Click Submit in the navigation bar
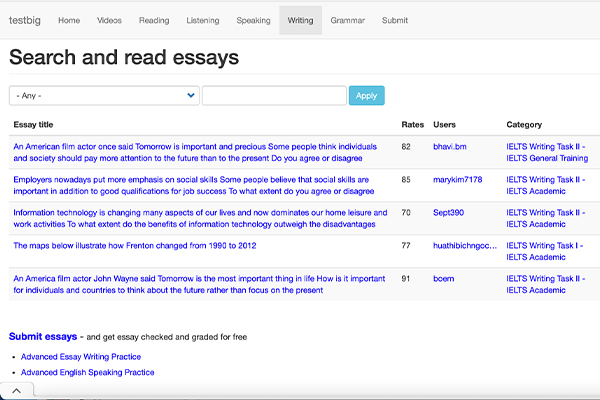The width and height of the screenshot is (600, 400). click(x=395, y=20)
